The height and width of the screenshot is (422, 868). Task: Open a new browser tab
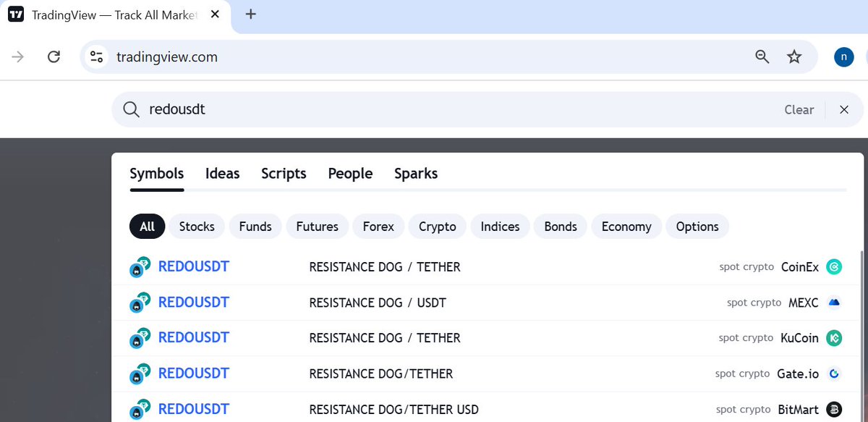(x=250, y=14)
